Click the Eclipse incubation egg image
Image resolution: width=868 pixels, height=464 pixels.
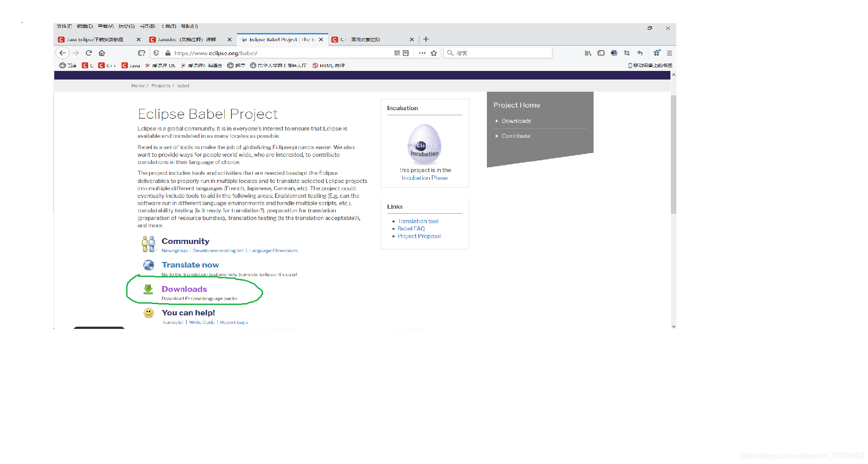(x=425, y=144)
